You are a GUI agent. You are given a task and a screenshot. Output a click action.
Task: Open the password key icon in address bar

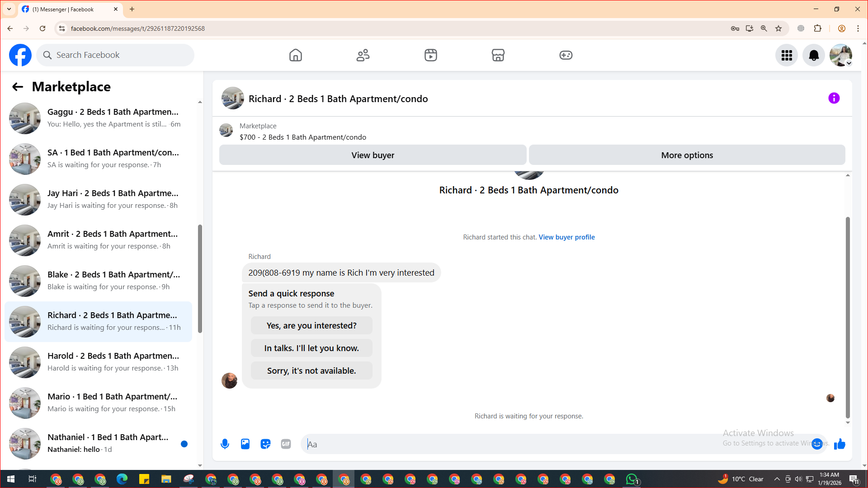(x=735, y=28)
